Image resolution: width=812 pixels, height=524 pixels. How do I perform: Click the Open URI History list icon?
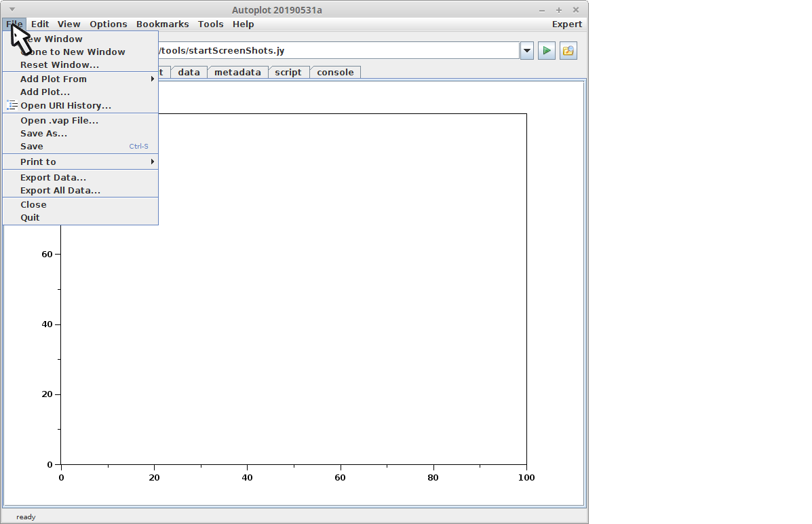(x=12, y=105)
